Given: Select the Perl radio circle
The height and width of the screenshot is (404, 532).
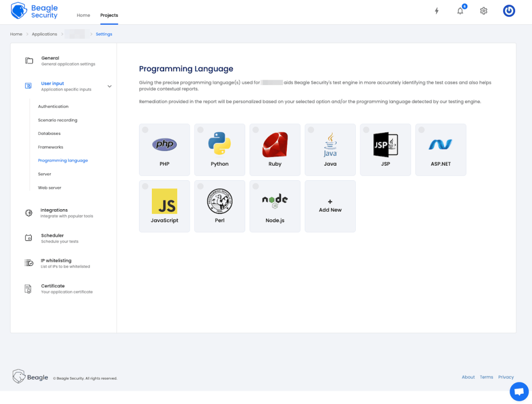Looking at the screenshot, I should click(201, 186).
